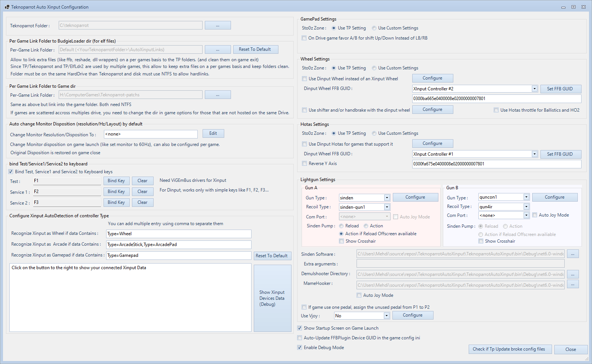Toggle assign unused pedal P1 to P2
The image size is (592, 364).
[x=304, y=307]
